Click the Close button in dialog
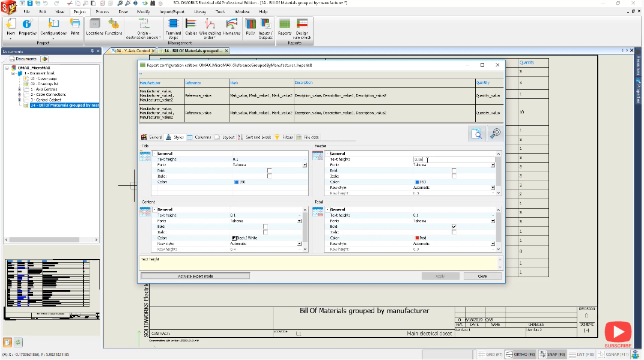This screenshot has height=360, width=644. (x=482, y=277)
